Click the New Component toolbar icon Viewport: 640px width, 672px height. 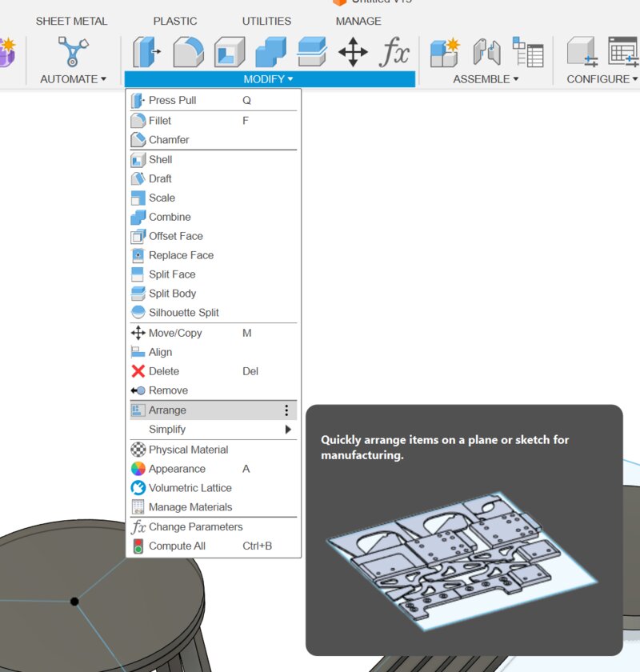pyautogui.click(x=445, y=52)
